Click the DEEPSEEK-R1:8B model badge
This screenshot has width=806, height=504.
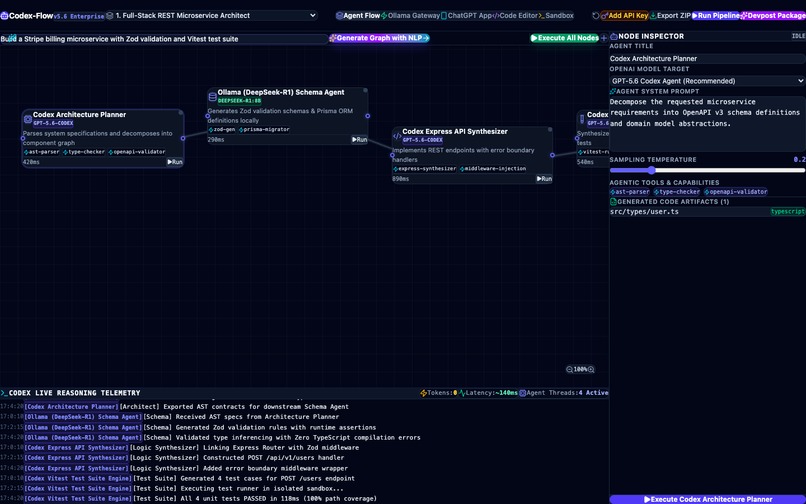pyautogui.click(x=239, y=101)
